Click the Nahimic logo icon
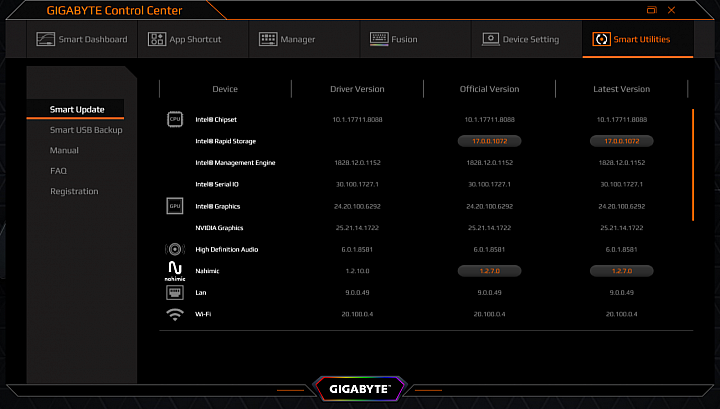Image resolution: width=720 pixels, height=409 pixels. pyautogui.click(x=175, y=271)
